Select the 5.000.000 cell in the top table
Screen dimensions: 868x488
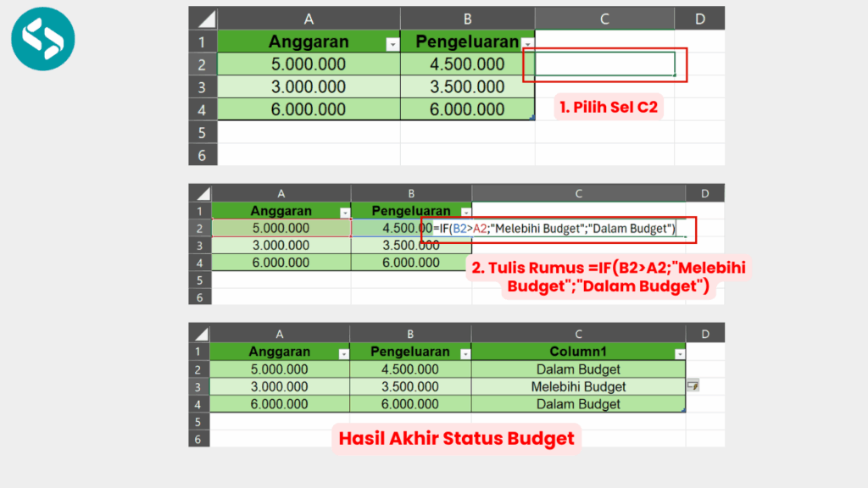[x=308, y=64]
